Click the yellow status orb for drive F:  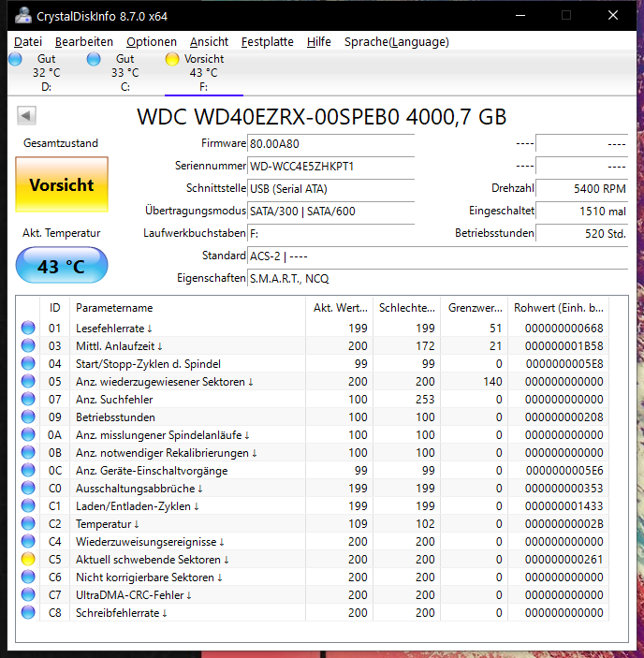click(x=172, y=59)
